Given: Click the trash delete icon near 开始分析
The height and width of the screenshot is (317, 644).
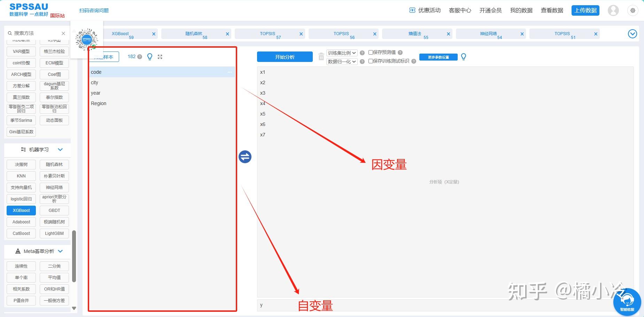Looking at the screenshot, I should point(321,57).
